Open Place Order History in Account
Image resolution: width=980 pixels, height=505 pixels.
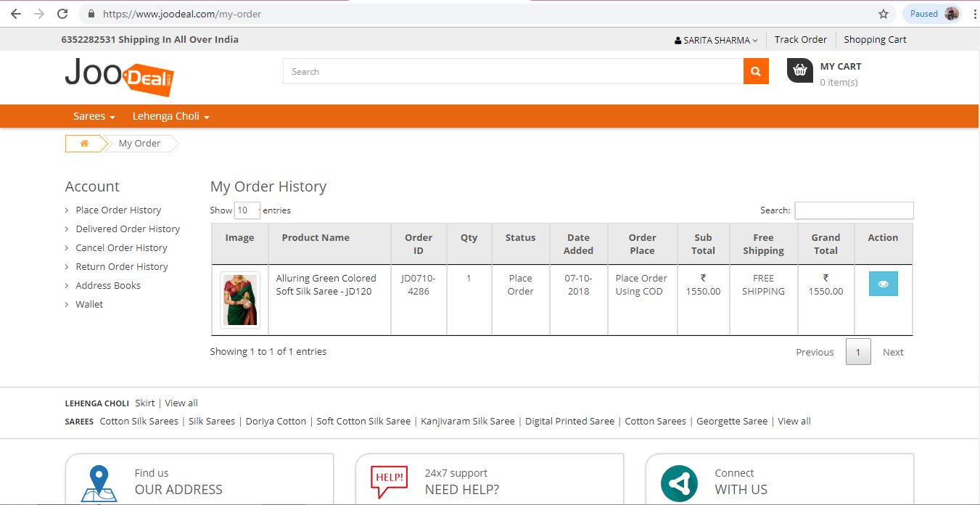tap(118, 210)
